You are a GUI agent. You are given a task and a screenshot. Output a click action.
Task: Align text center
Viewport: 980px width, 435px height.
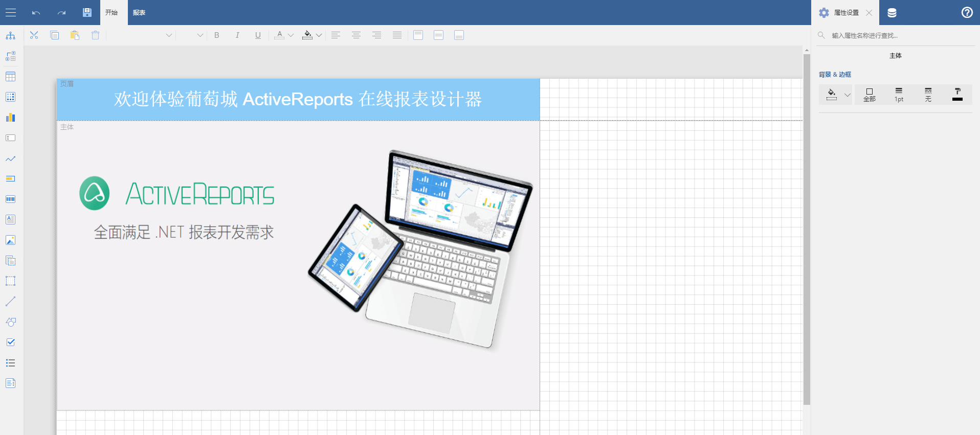pos(357,35)
